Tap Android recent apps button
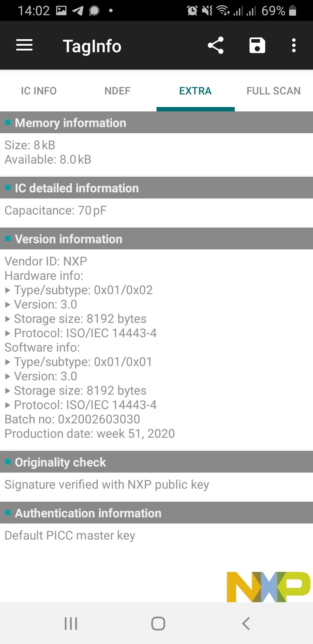 point(71,624)
